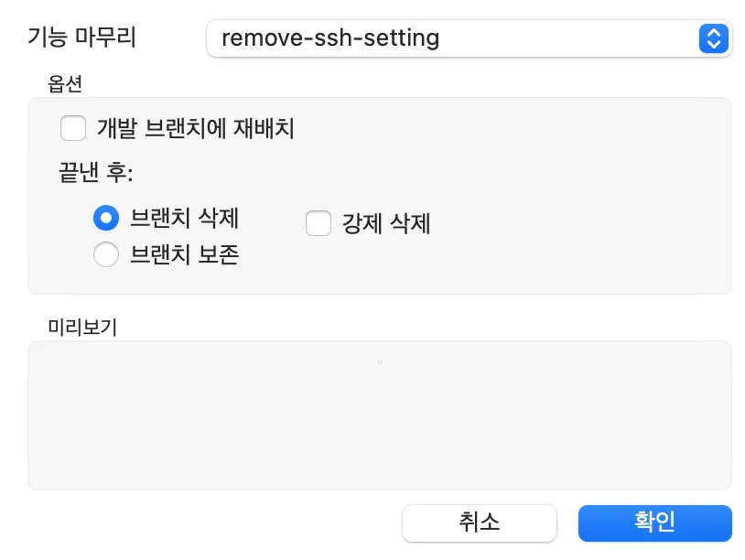745x560 pixels.
Task: Click the 기능 마무리 field label
Action: pos(83,38)
